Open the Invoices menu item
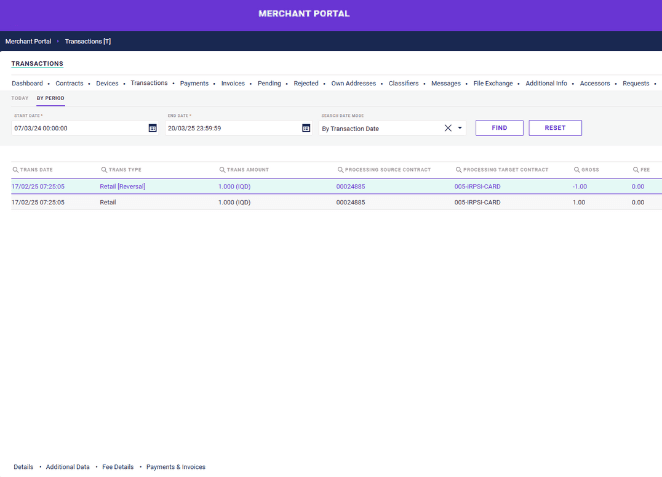 (x=233, y=83)
